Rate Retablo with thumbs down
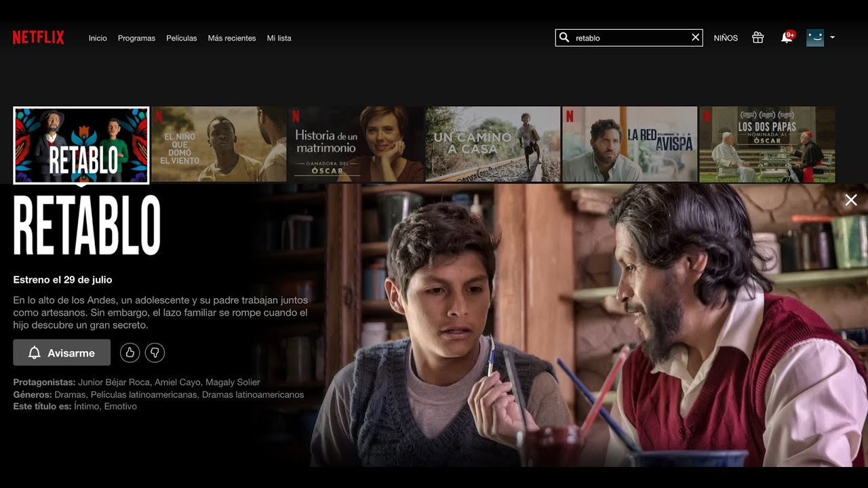 click(x=155, y=352)
